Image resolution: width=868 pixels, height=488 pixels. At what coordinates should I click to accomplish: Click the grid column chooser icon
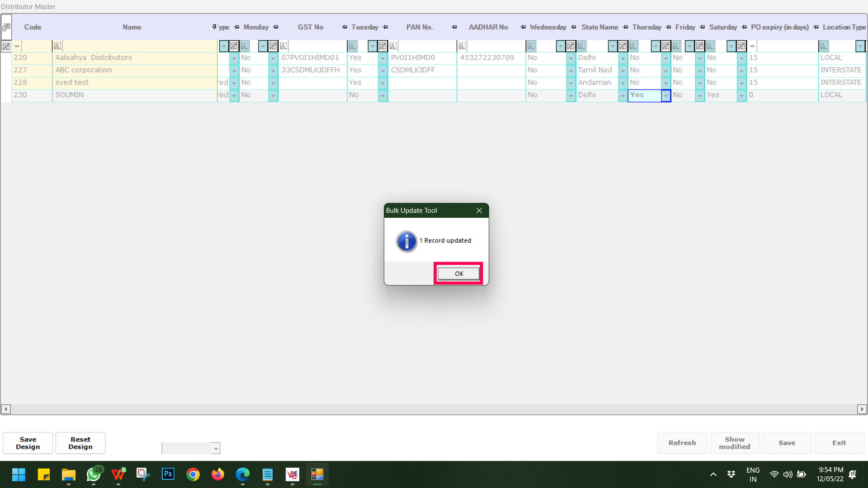point(6,27)
